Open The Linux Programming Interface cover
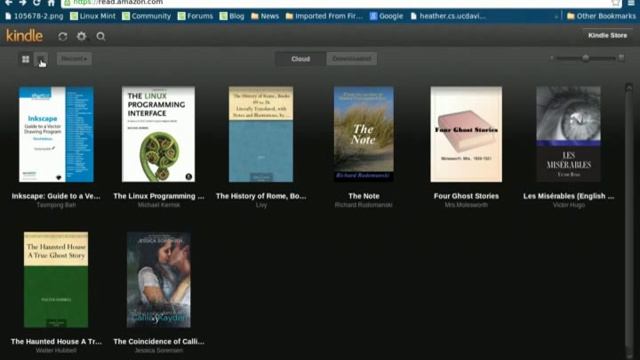 [x=158, y=134]
